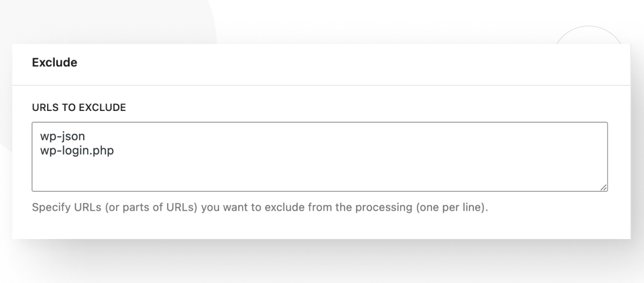The height and width of the screenshot is (283, 644).
Task: Place cursor right after 'wp-json' text
Action: click(x=86, y=137)
